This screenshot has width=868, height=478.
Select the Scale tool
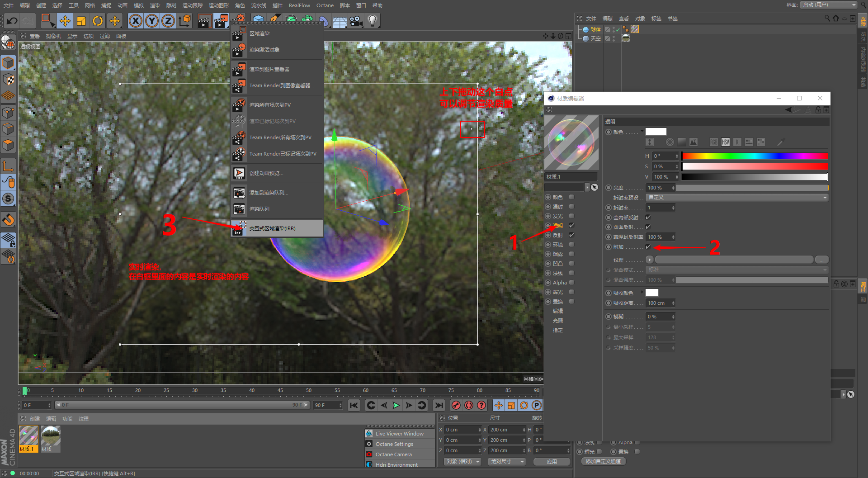(81, 21)
